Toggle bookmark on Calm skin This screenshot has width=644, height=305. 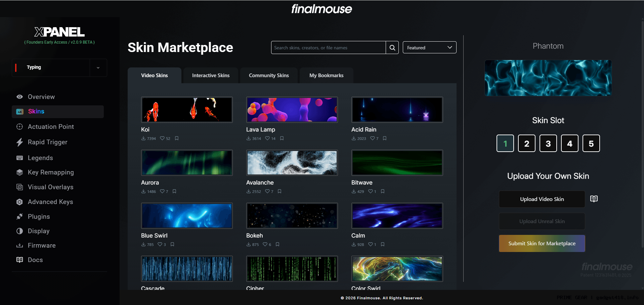[383, 244]
